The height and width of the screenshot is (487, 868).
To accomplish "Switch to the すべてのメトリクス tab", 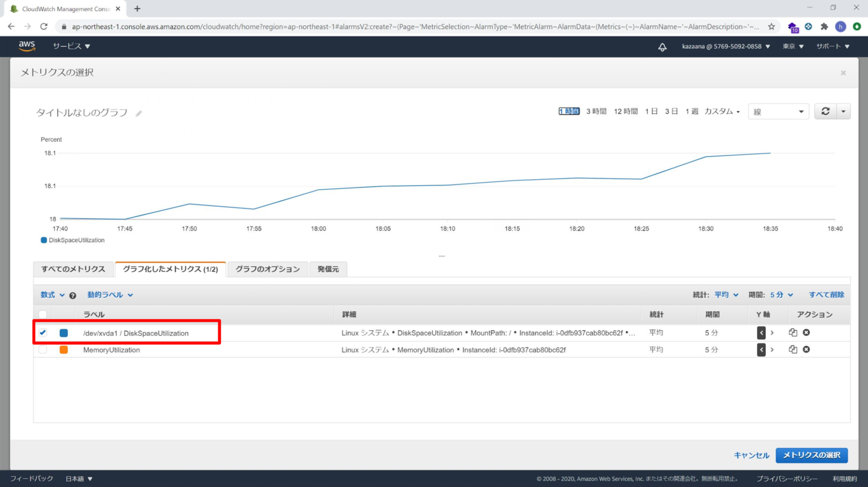I will tap(73, 269).
